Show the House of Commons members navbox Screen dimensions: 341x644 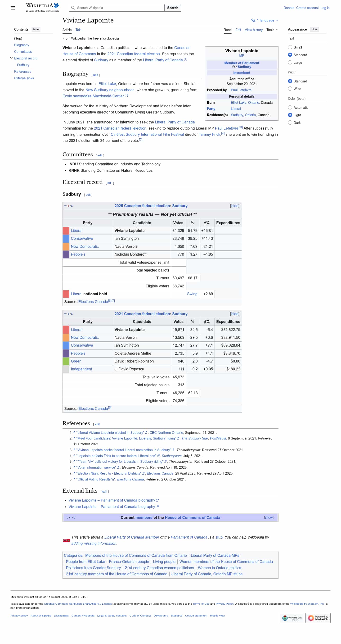point(268,517)
